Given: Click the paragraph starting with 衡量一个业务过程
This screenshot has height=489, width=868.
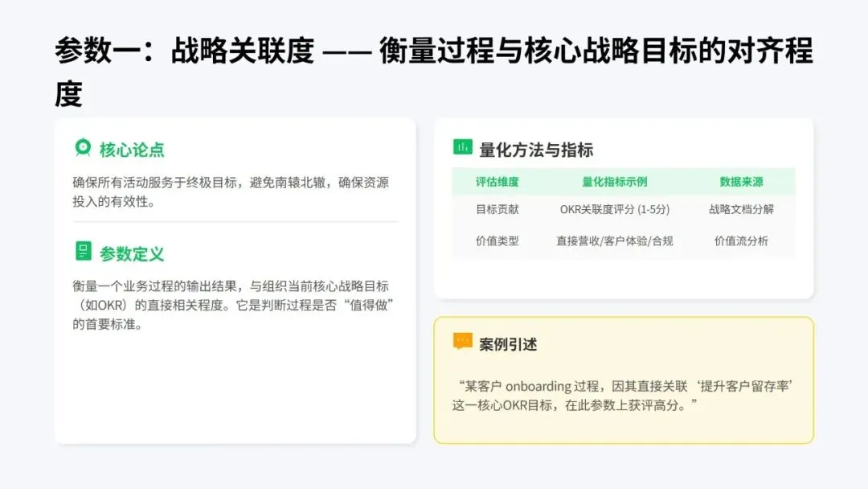Looking at the screenshot, I should tap(233, 305).
